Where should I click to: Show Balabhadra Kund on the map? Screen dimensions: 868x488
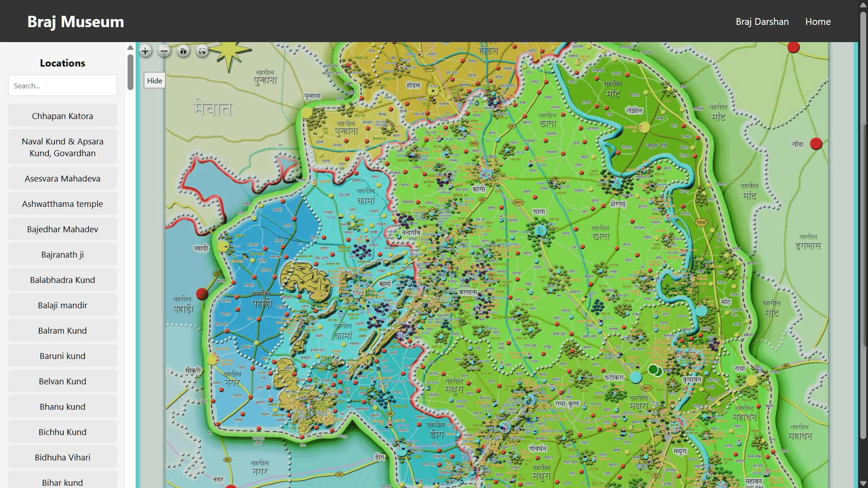pyautogui.click(x=62, y=280)
